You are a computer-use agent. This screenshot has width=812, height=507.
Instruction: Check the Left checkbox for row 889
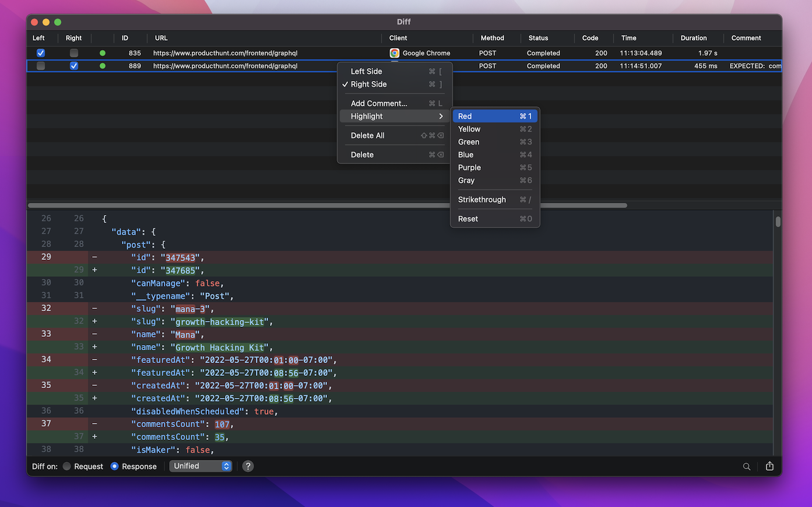pyautogui.click(x=41, y=66)
